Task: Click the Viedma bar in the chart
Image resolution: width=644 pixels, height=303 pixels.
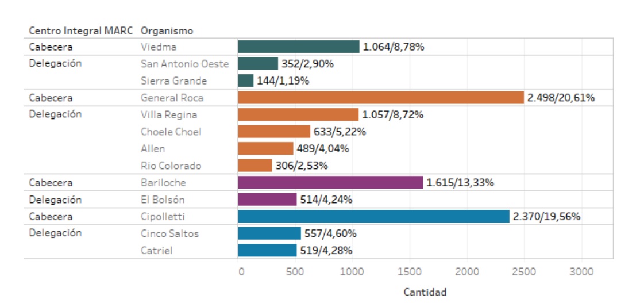Action: pos(298,47)
